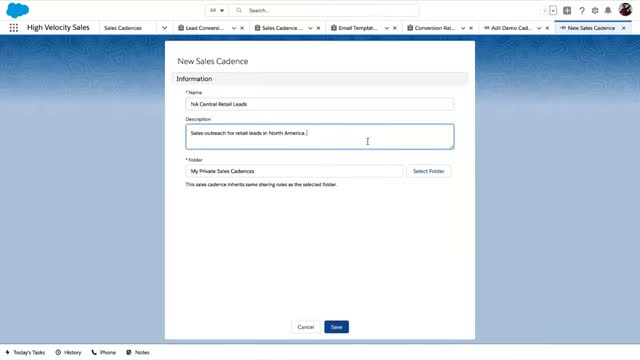The width and height of the screenshot is (640, 360).
Task: Expand the Sales Cadences navigation dropdown
Action: (x=164, y=28)
